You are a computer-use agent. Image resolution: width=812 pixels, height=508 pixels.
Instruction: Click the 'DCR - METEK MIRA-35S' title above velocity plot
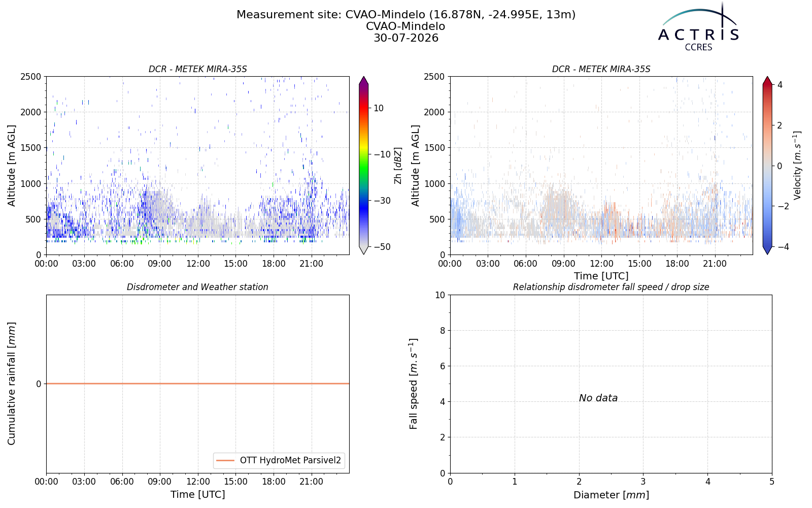(x=601, y=69)
